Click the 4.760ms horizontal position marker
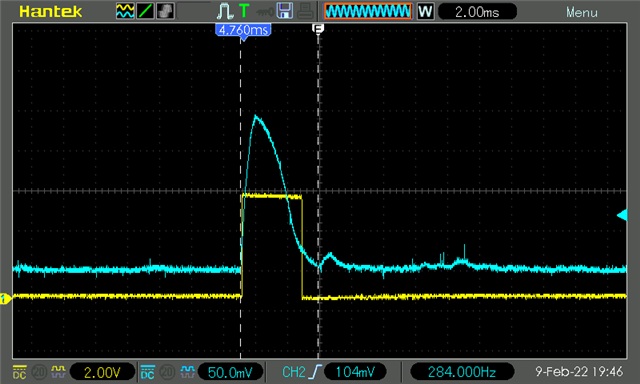Screen dimensions: 640x384 (x=243, y=30)
